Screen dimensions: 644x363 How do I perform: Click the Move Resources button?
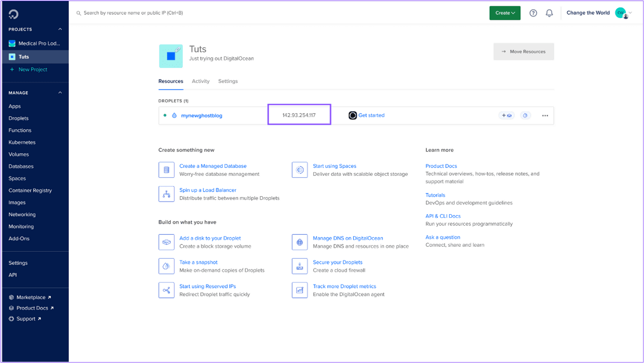(524, 51)
